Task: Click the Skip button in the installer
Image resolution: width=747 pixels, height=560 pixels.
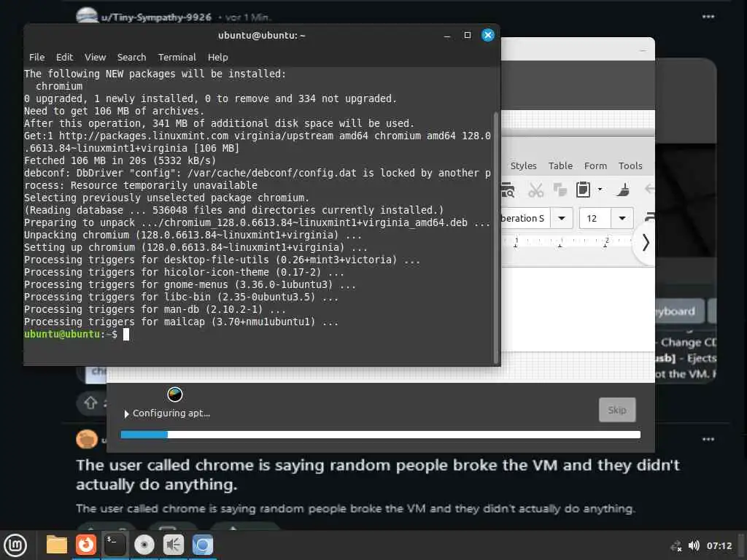Action: [x=617, y=410]
